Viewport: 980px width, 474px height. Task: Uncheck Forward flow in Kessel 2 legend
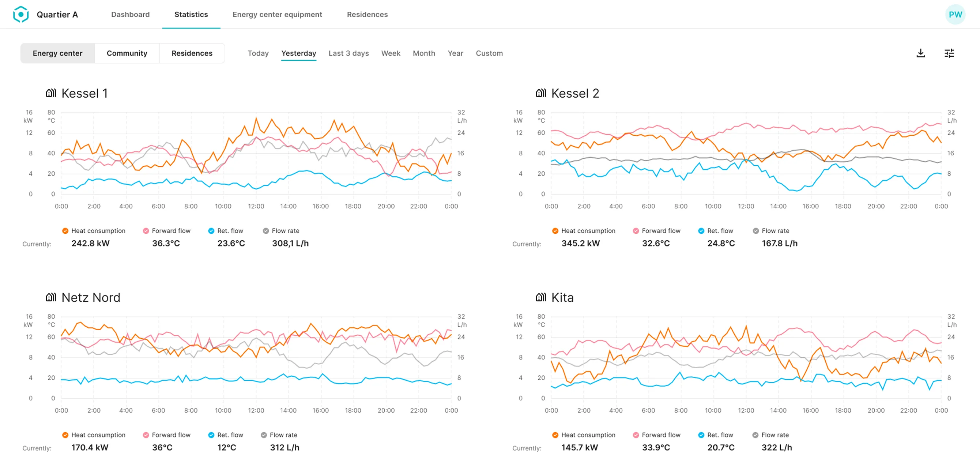tap(636, 231)
